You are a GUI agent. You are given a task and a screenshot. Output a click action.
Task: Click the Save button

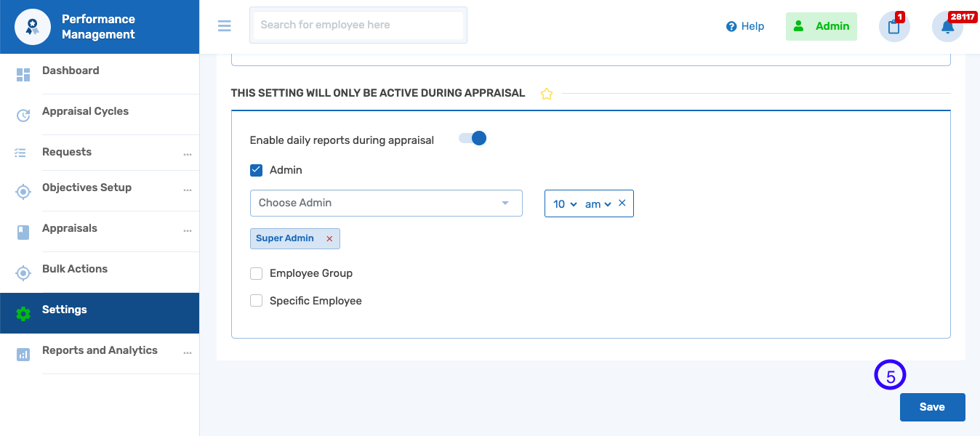point(932,407)
